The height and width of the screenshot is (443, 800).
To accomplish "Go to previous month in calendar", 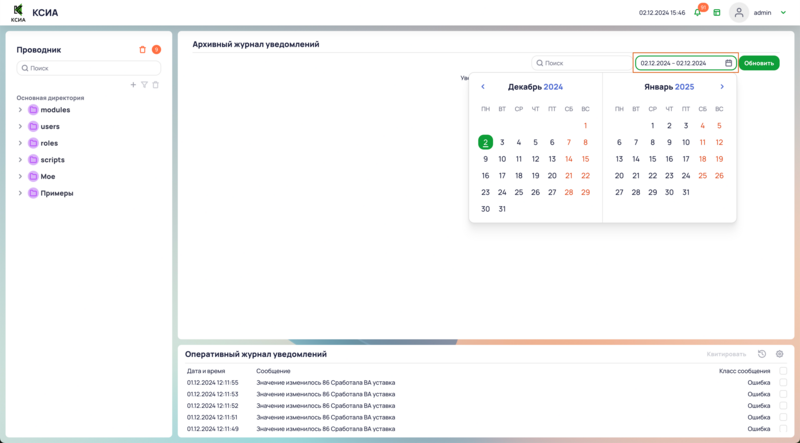I will (x=483, y=87).
